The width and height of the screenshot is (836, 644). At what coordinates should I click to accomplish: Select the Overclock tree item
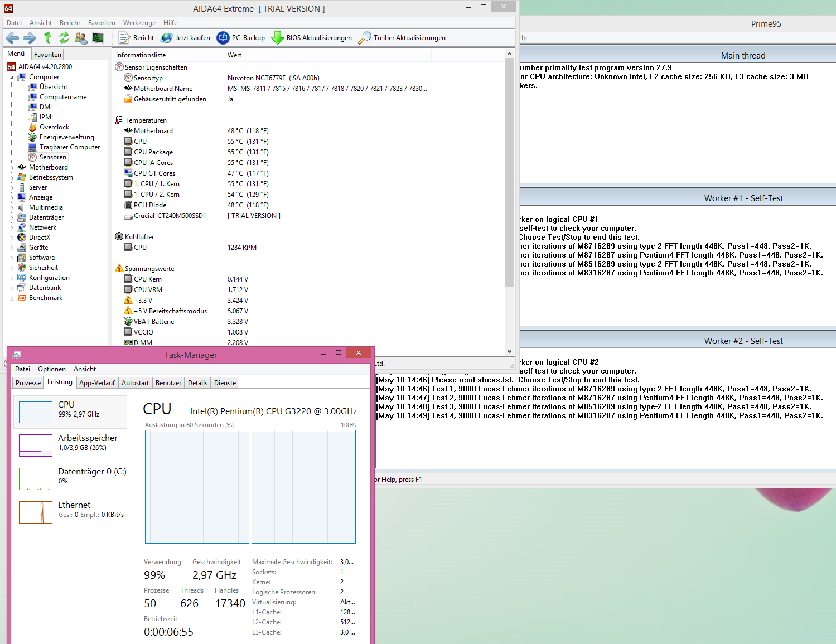click(x=54, y=127)
